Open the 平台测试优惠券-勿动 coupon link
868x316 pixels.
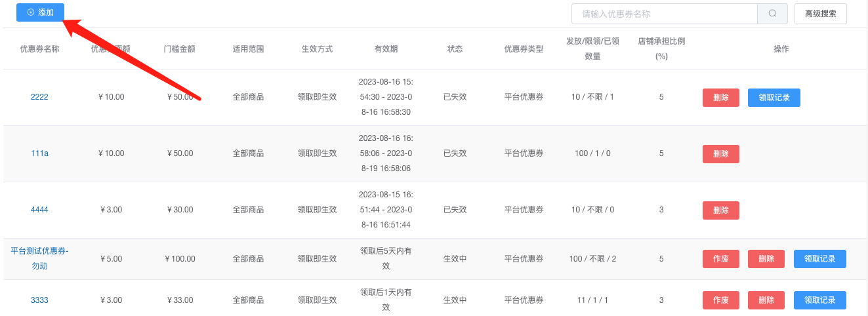[39, 258]
